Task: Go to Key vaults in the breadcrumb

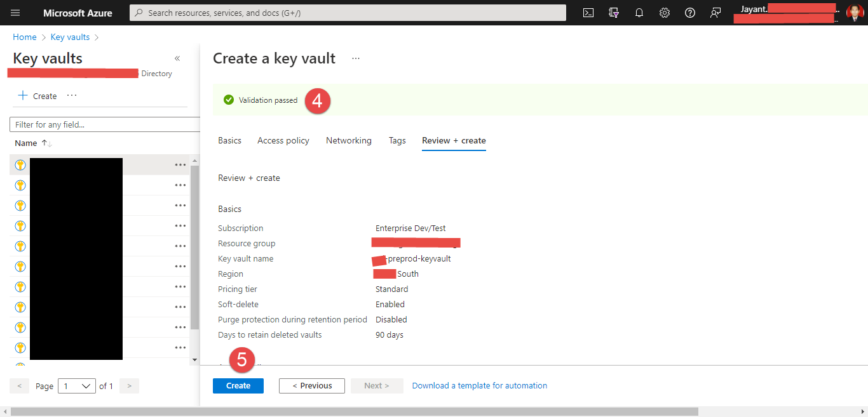Action: click(x=70, y=37)
